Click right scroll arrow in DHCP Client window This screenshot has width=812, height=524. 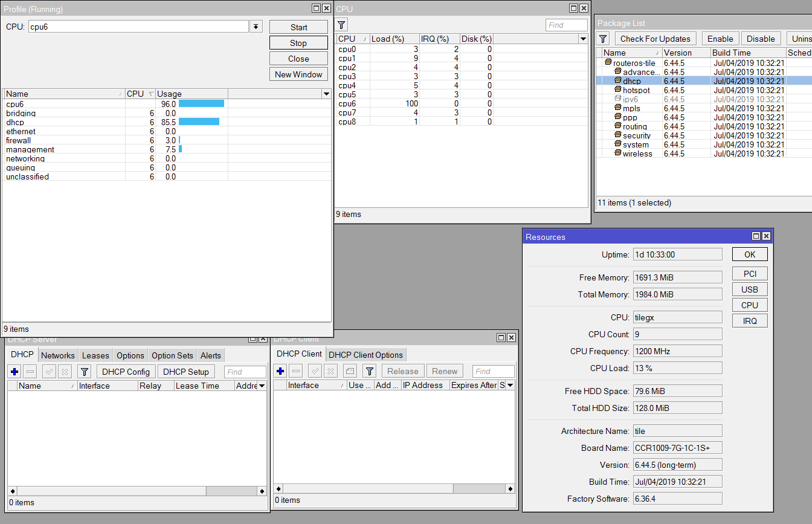coord(511,489)
